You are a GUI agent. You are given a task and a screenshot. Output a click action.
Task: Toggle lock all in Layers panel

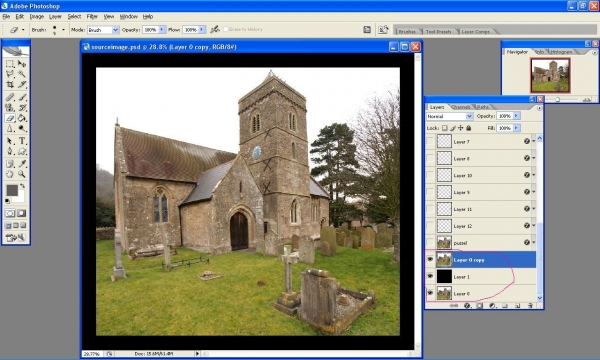(x=468, y=128)
